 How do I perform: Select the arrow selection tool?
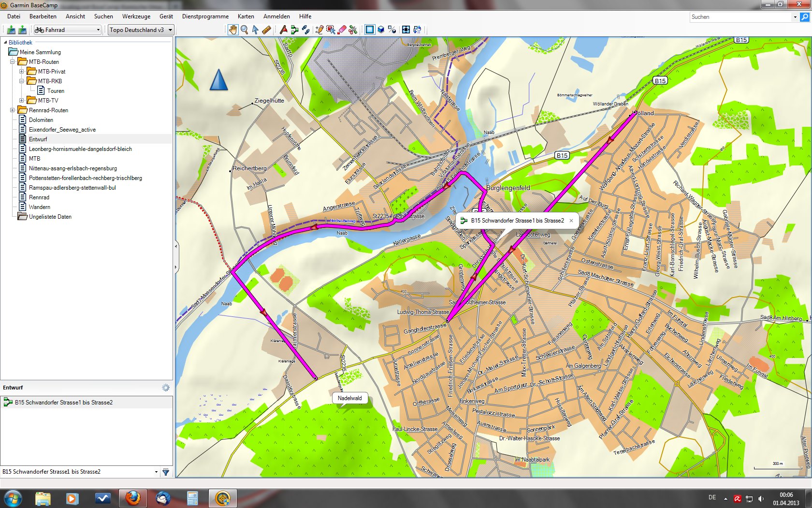pyautogui.click(x=255, y=30)
